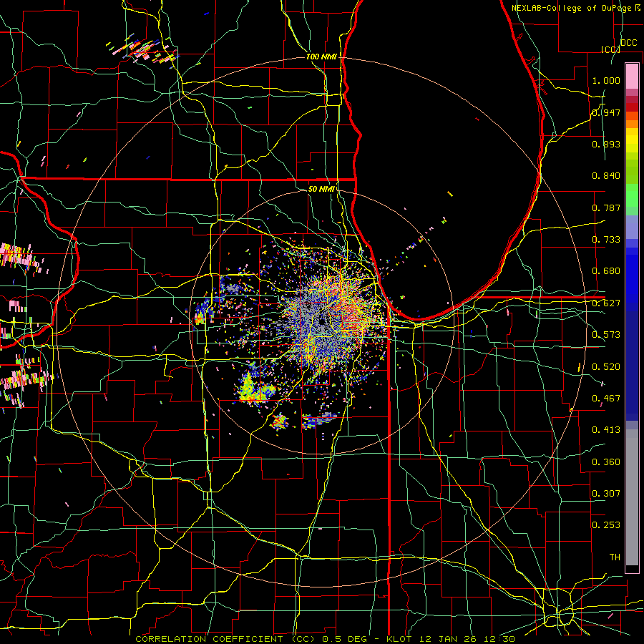Select the 1.000 scale value
The height and width of the screenshot is (644, 644).
point(606,80)
